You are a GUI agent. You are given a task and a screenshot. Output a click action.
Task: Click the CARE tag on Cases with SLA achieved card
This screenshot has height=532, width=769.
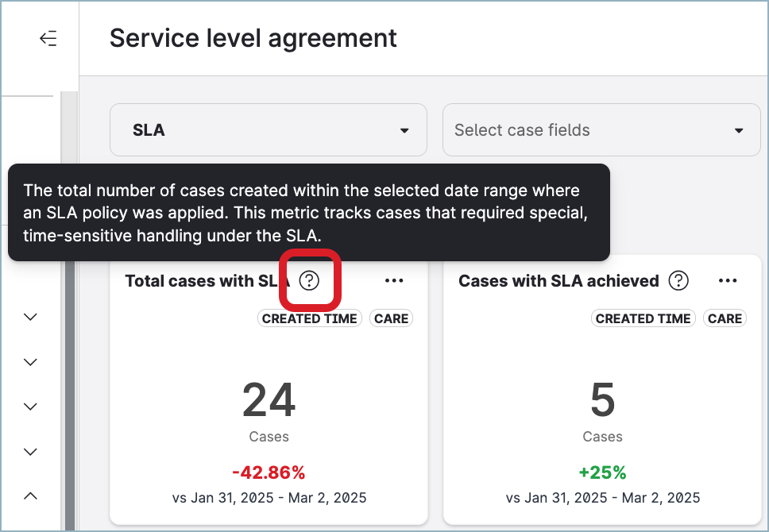(x=725, y=318)
